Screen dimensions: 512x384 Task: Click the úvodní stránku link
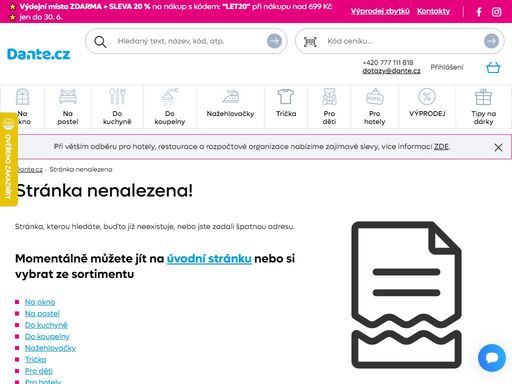(209, 259)
